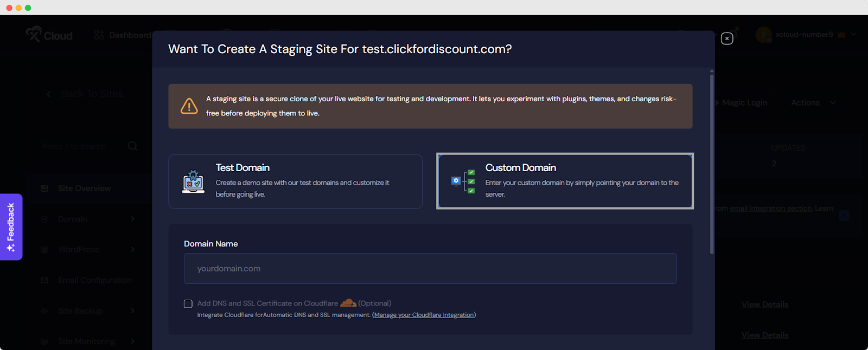This screenshot has height=350, width=868.
Task: Click the purple Feedback side tab
Action: pyautogui.click(x=11, y=226)
